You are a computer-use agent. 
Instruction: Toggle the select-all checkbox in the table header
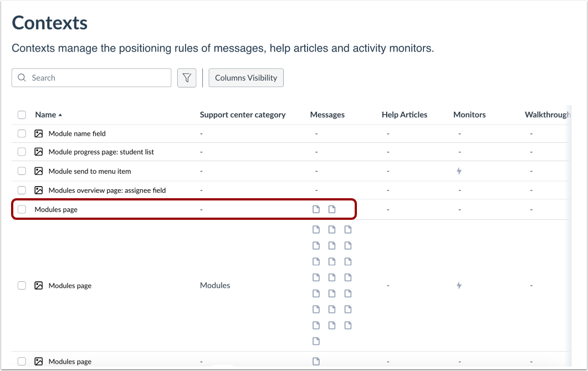pos(22,114)
